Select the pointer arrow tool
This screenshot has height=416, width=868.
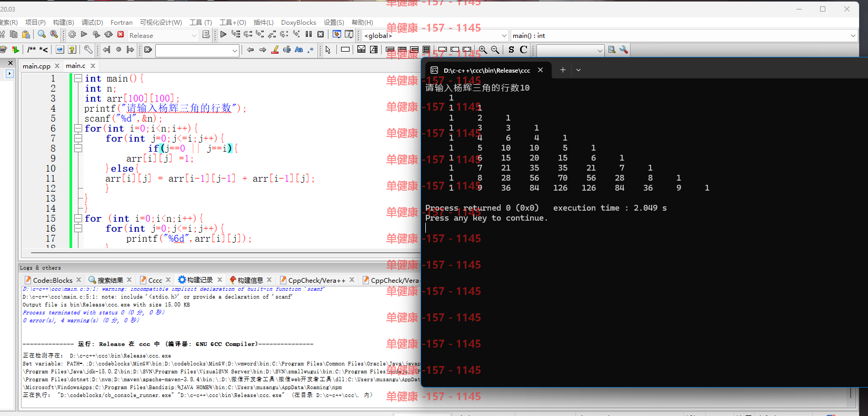(x=328, y=49)
